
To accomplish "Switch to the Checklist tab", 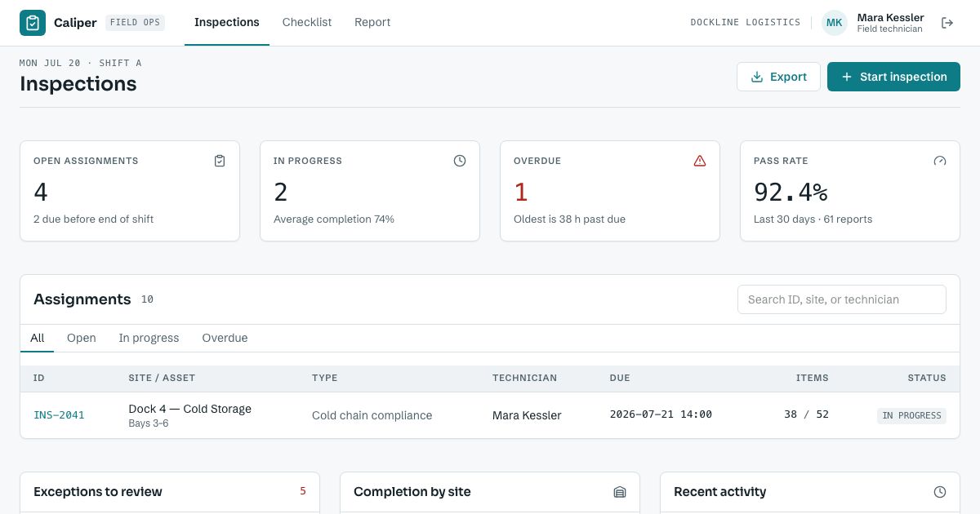I will coord(307,23).
